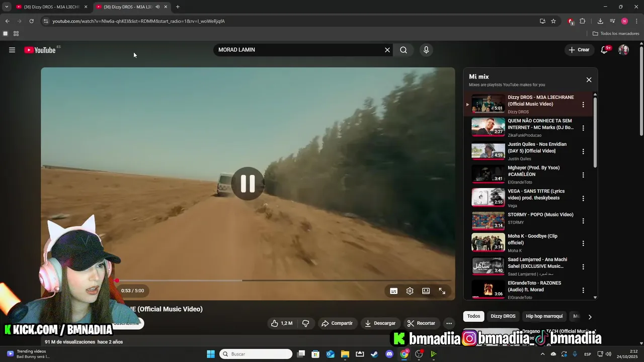The height and width of the screenshot is (362, 644).
Task: Open File Explorer from taskbar
Action: click(345, 354)
